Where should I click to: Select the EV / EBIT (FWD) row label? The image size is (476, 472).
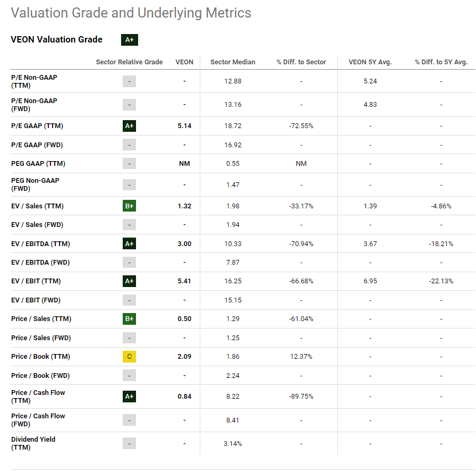click(x=35, y=299)
